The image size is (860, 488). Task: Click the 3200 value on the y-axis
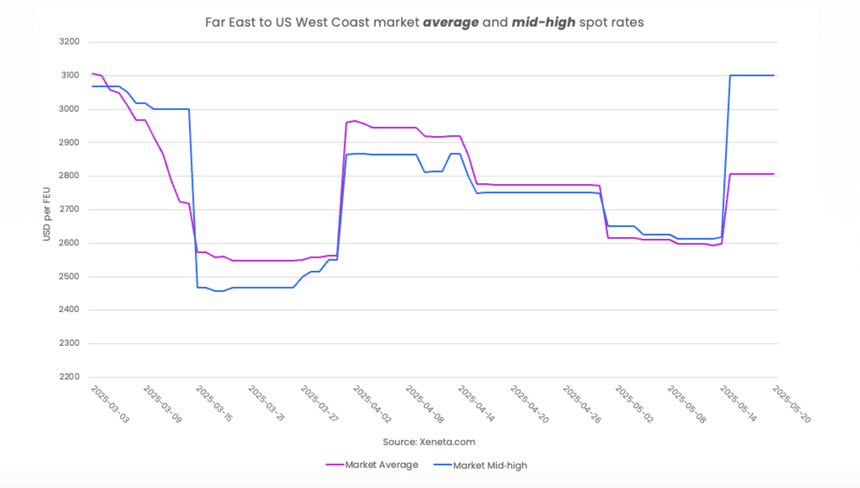click(70, 42)
